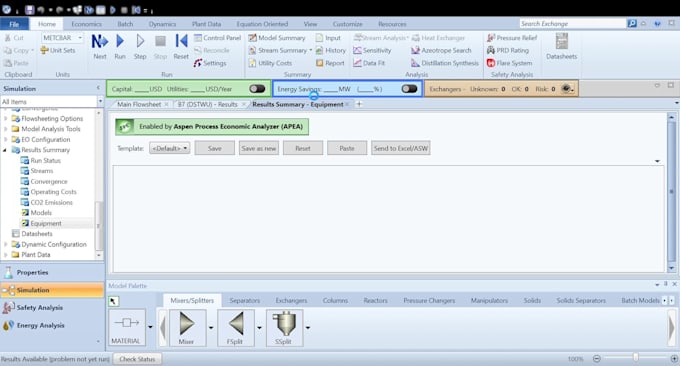Image resolution: width=680 pixels, height=366 pixels.
Task: Select the Mixer block in palette
Action: [187, 327]
